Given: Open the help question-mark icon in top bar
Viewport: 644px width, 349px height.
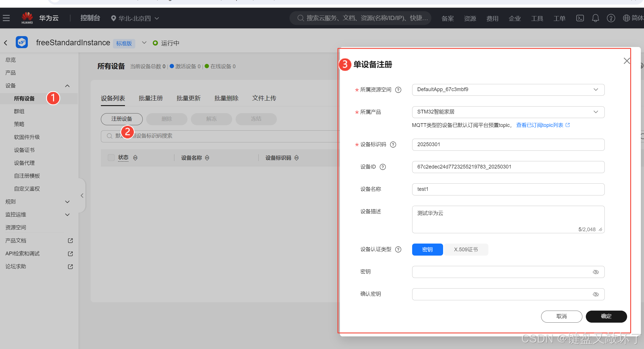Looking at the screenshot, I should [611, 18].
